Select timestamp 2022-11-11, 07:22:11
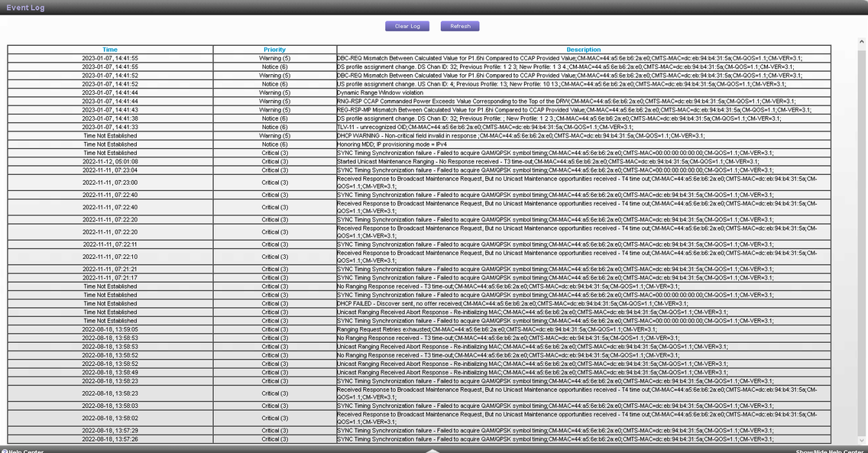This screenshot has width=868, height=453. coord(109,244)
